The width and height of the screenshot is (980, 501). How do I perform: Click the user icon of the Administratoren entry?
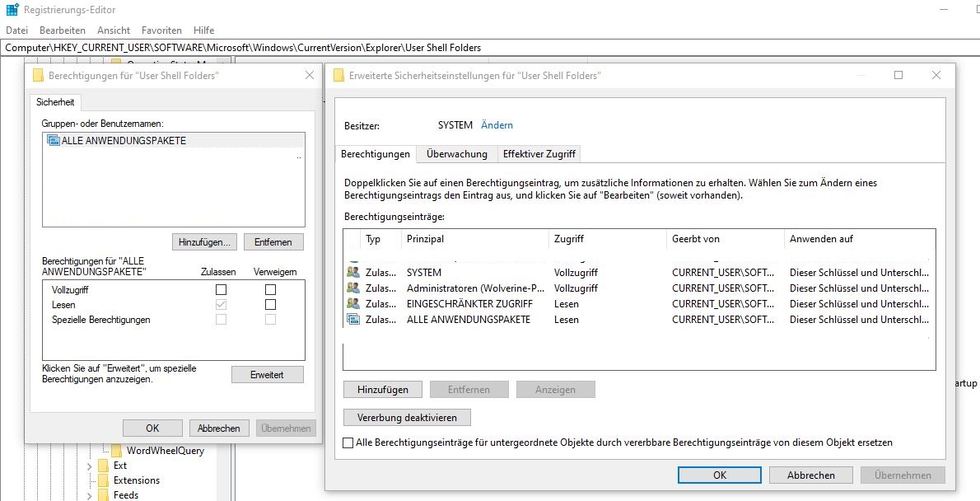coord(353,288)
